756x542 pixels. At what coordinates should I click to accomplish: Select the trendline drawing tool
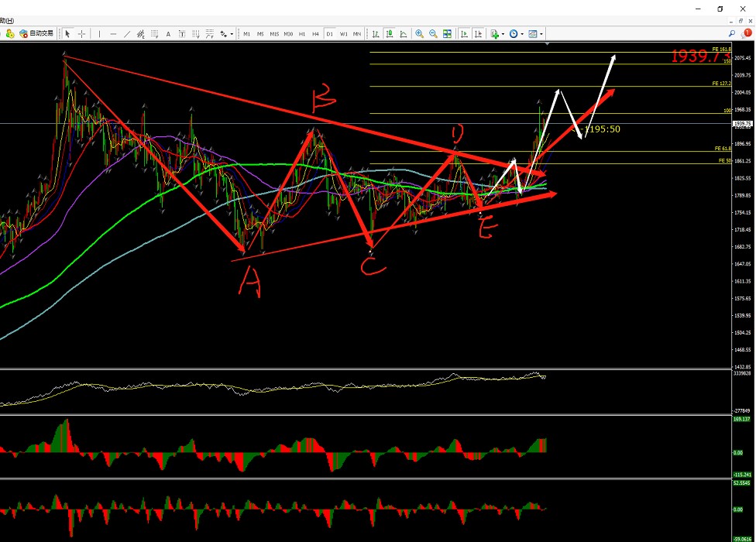coord(127,34)
